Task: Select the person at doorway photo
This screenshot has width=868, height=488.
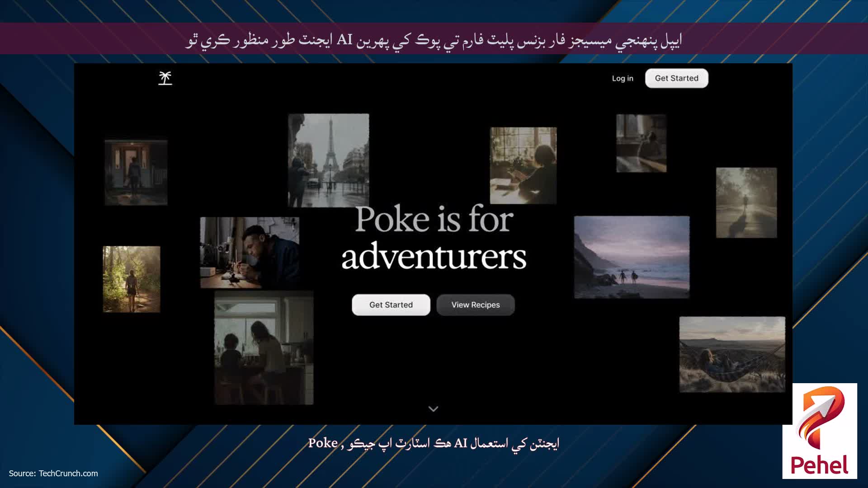Action: tap(136, 173)
